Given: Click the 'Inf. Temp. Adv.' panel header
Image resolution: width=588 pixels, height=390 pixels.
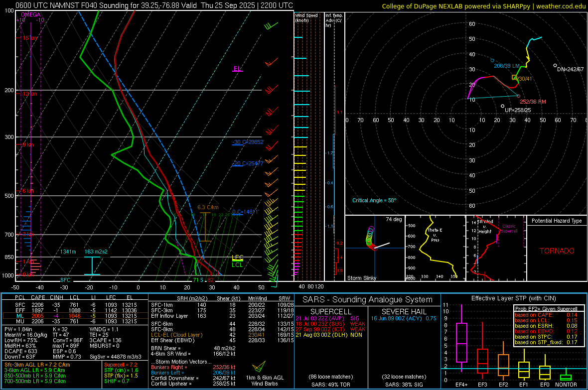Looking at the screenshot, I should click(x=334, y=20).
